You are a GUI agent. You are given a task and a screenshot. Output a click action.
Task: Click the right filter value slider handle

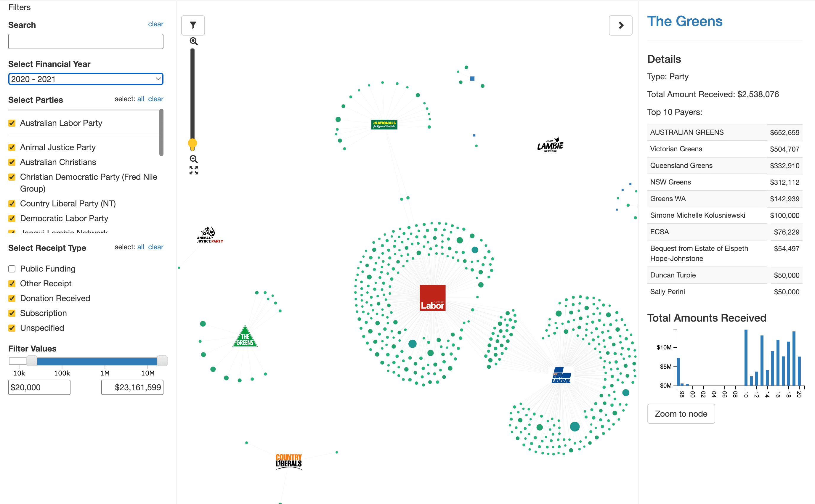point(162,361)
